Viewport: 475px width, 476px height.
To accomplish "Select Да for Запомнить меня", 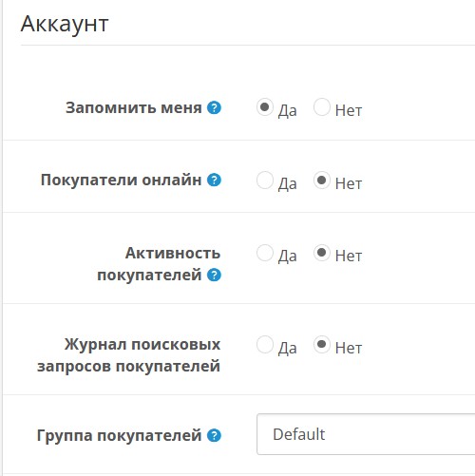I will [265, 107].
